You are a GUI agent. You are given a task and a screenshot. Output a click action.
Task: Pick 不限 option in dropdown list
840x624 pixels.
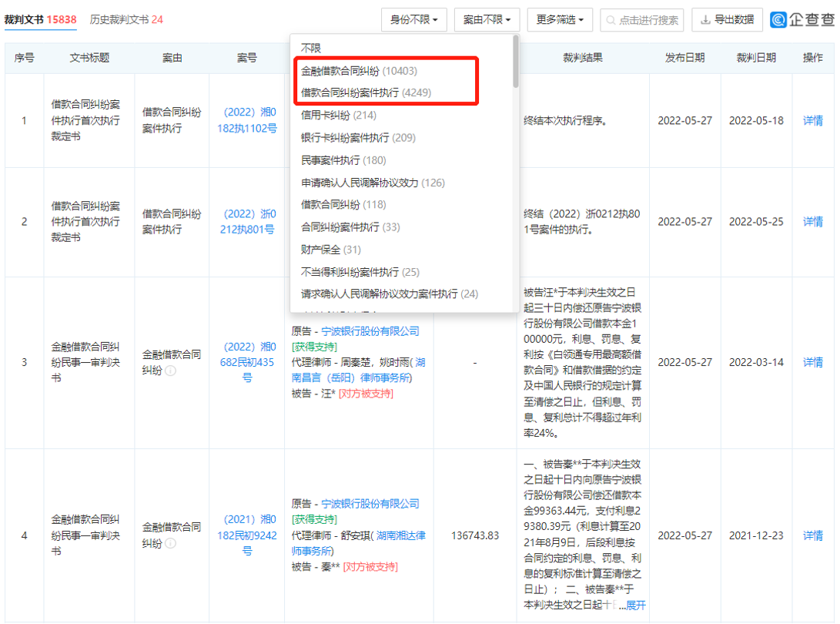[x=311, y=49]
